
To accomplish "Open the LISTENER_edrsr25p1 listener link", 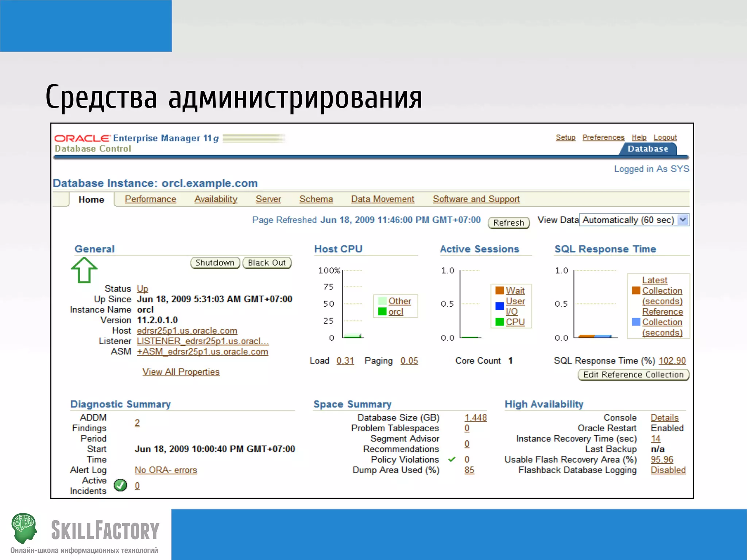I will click(202, 341).
